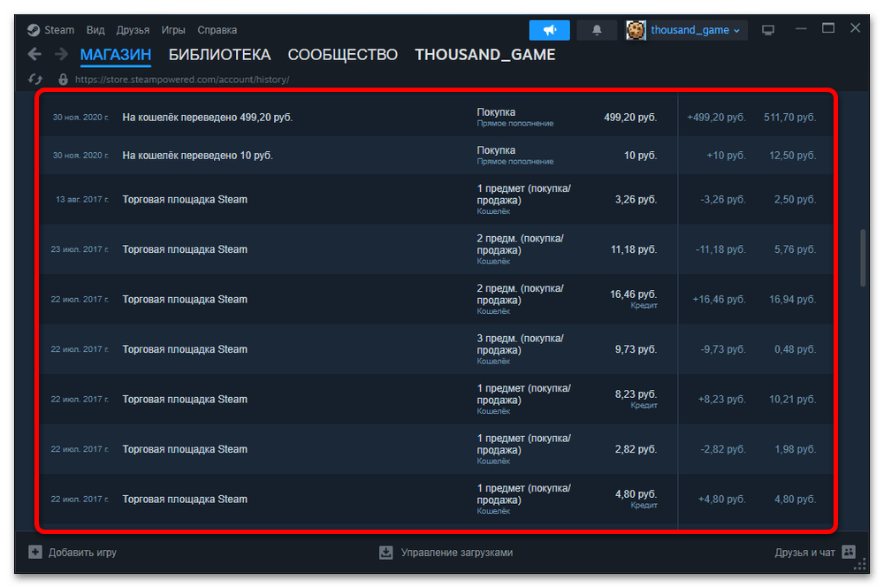The image size is (884, 588).
Task: Open Управление загрузками
Action: click(446, 553)
